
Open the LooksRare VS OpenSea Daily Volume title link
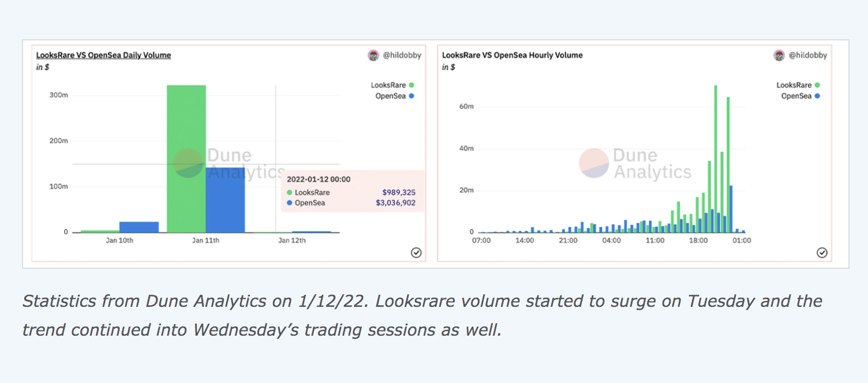[x=103, y=55]
